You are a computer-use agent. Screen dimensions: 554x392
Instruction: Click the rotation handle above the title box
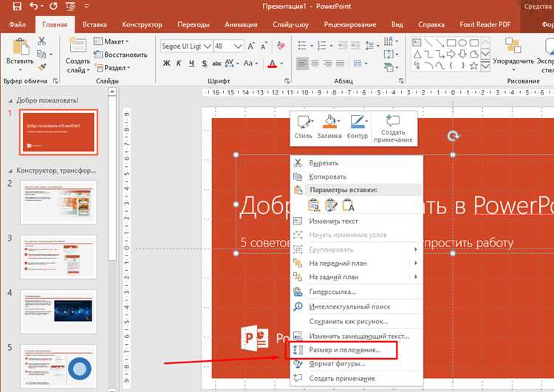tap(454, 137)
